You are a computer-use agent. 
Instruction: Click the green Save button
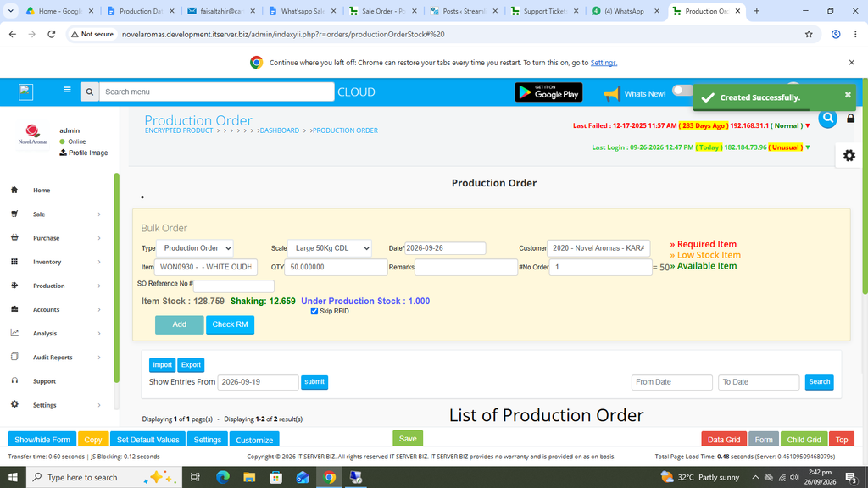coord(408,439)
